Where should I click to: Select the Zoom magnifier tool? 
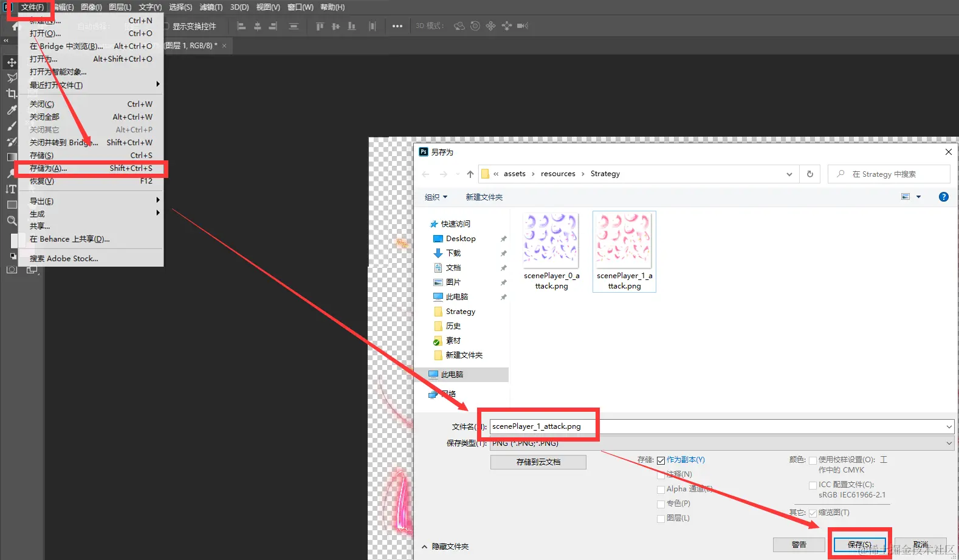click(x=12, y=220)
